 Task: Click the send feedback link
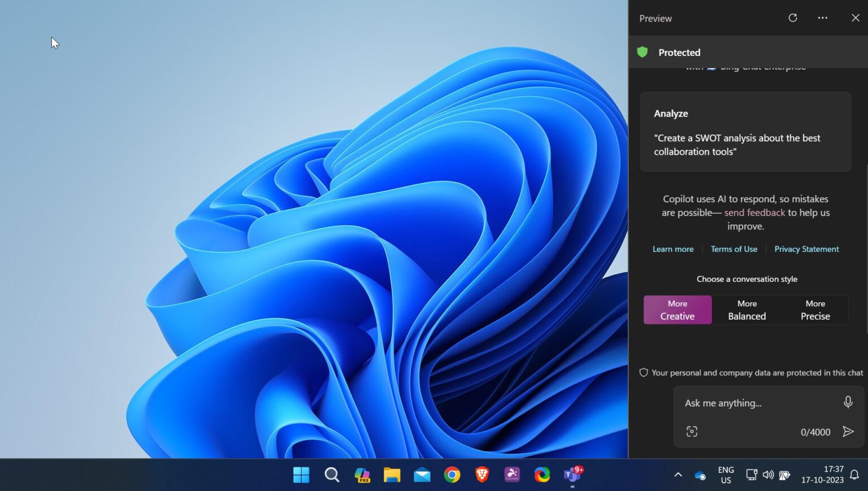coord(754,212)
